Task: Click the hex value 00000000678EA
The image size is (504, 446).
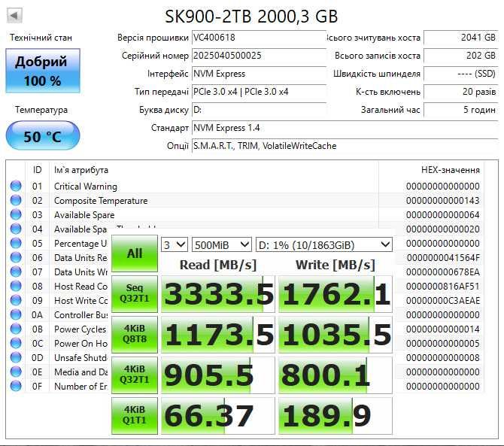Action: pyautogui.click(x=443, y=272)
